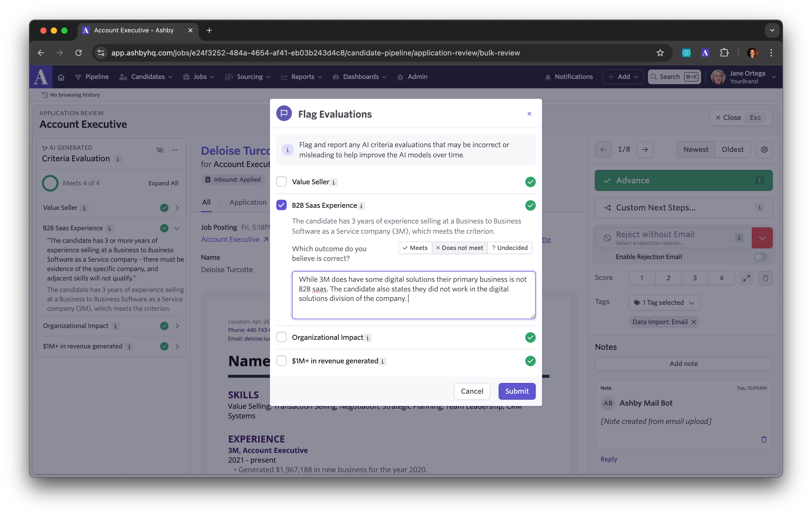Open the Pipeline menu item

coord(97,76)
